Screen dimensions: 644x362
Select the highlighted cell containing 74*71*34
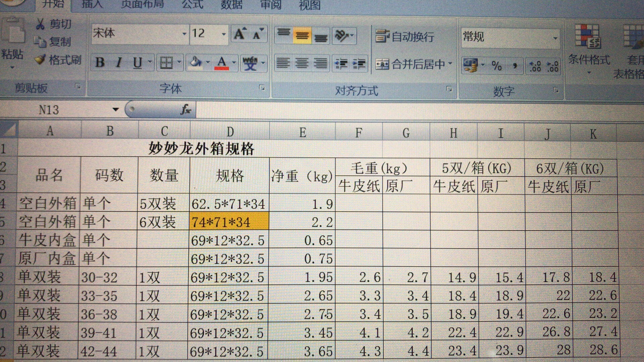(x=229, y=222)
